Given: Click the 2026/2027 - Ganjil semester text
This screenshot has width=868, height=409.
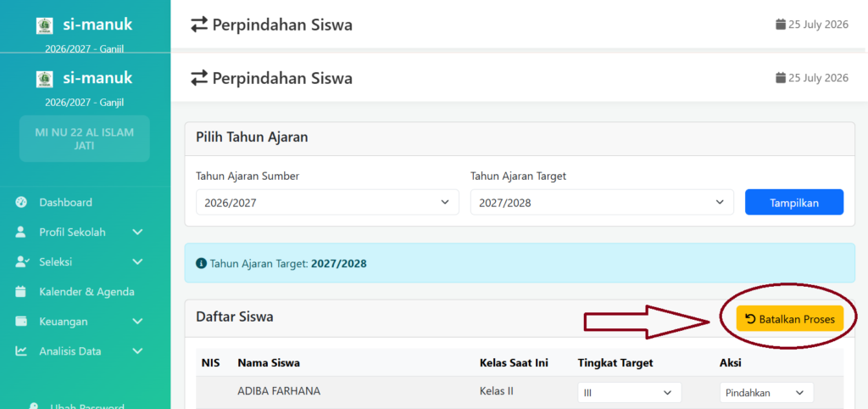Looking at the screenshot, I should tap(84, 103).
